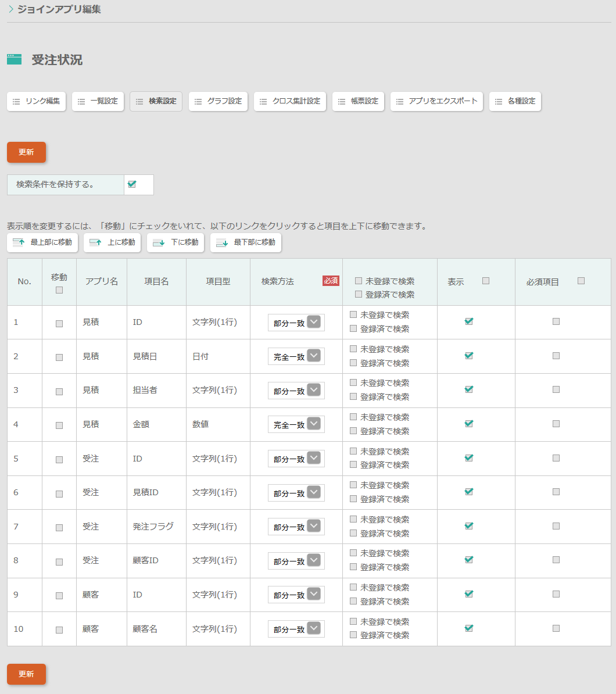Viewport: 616px width, 694px height.
Task: Check 必須項目 for row 1
Action: [556, 321]
